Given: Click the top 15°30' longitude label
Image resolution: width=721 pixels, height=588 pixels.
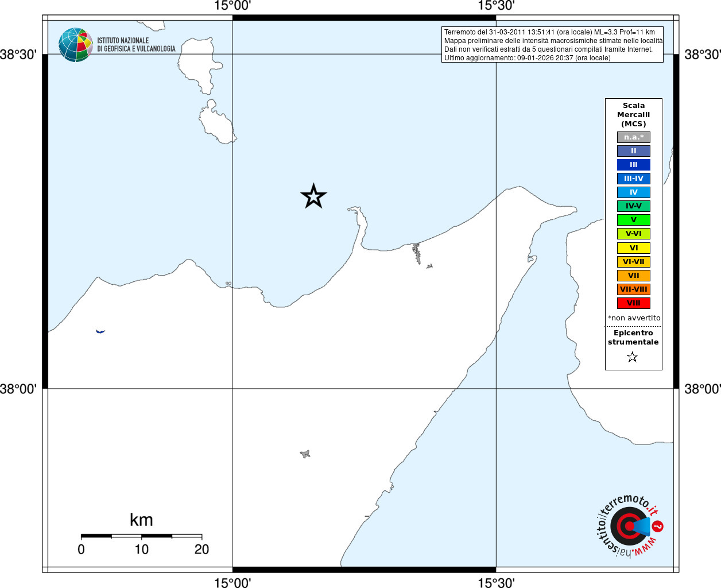Looking at the screenshot, I should click(x=496, y=6).
